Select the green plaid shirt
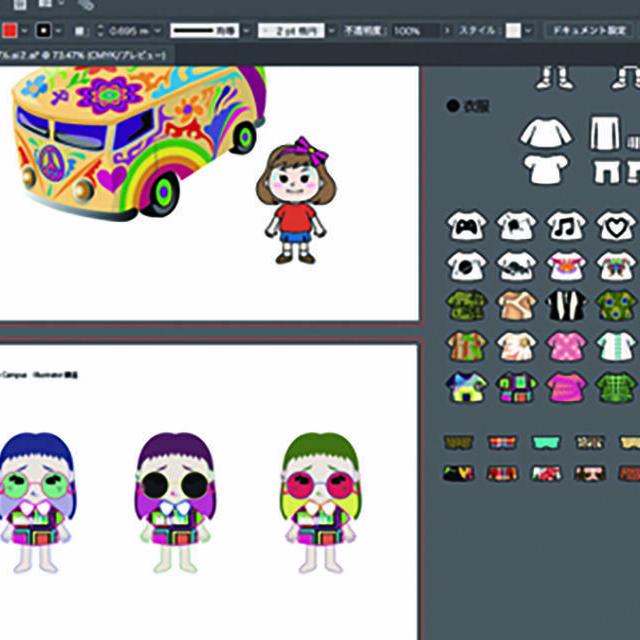The width and height of the screenshot is (640, 640). (616, 387)
